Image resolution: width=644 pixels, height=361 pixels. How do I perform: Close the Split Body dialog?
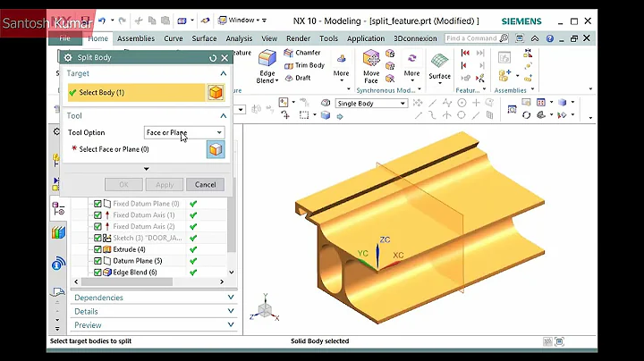click(x=225, y=58)
